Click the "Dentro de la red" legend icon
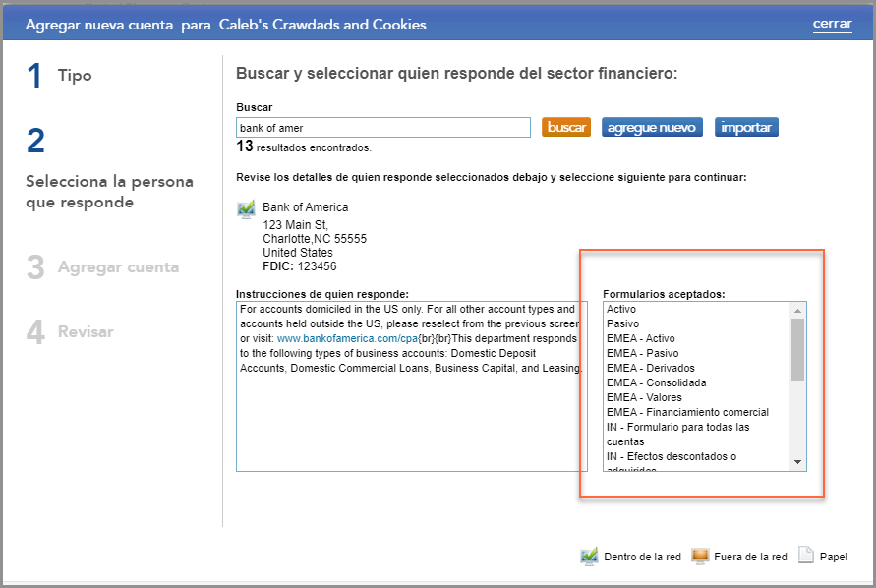Viewport: 876px width, 588px height. [589, 556]
